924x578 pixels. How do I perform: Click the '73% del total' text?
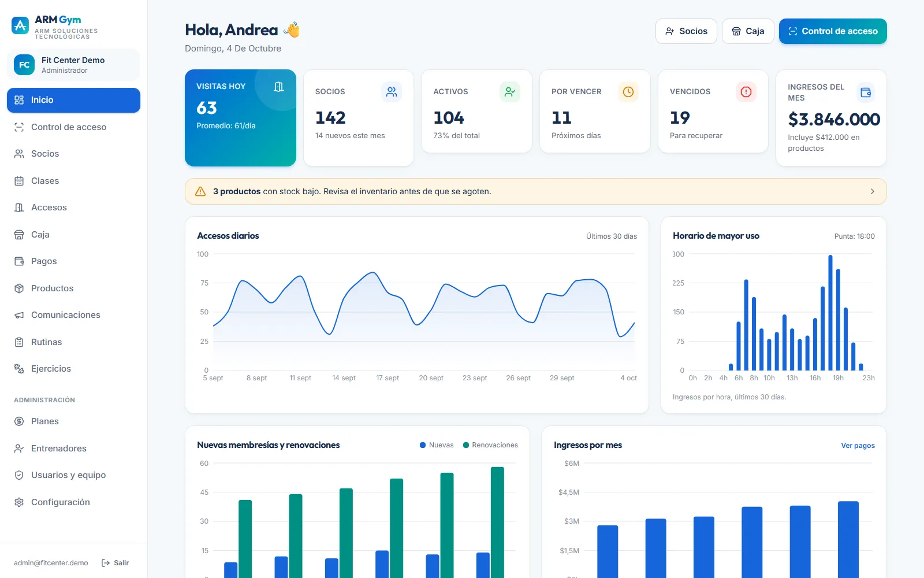(x=456, y=136)
